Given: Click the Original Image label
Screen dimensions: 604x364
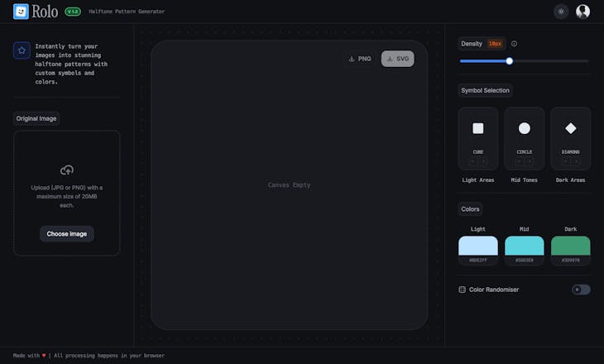Looking at the screenshot, I should click(36, 118).
